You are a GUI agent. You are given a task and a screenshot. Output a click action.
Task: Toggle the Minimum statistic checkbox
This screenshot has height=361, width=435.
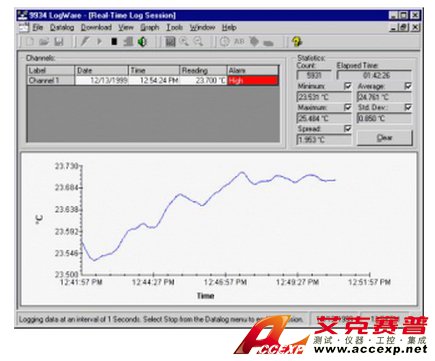click(x=348, y=86)
